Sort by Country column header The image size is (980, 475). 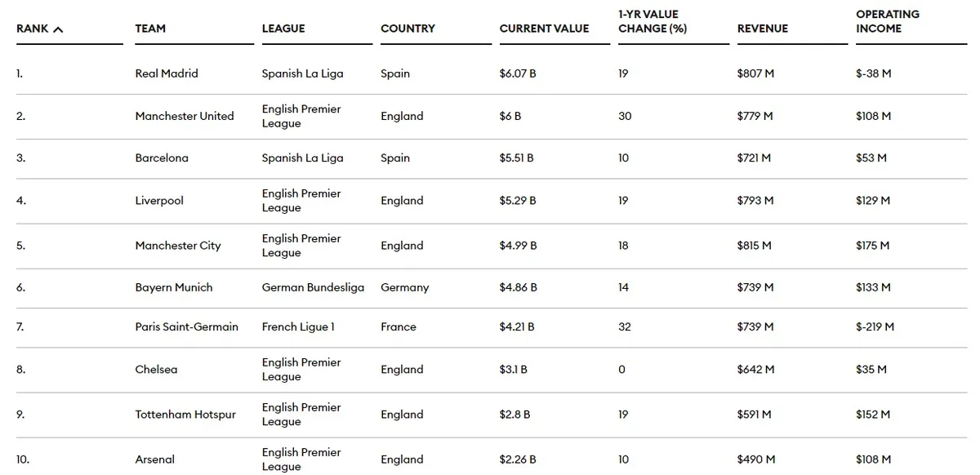click(408, 29)
